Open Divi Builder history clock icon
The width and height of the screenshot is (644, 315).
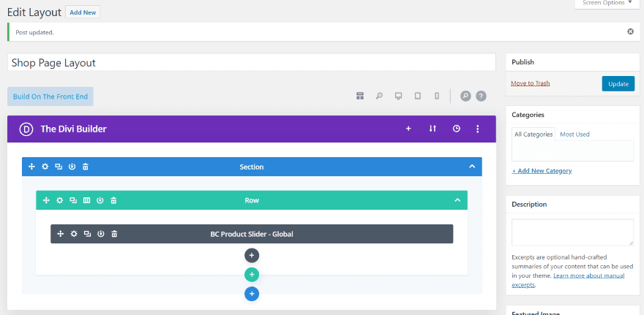(x=457, y=129)
